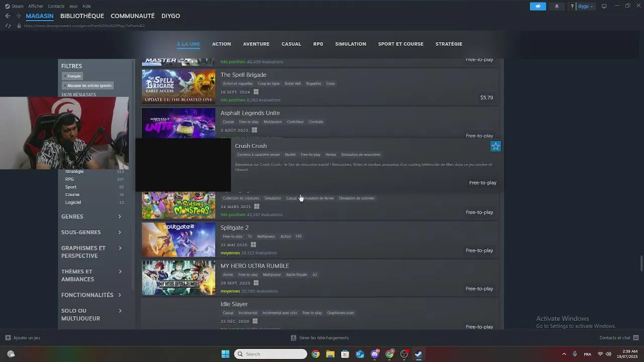Select the Simulation genre tab

[351, 44]
